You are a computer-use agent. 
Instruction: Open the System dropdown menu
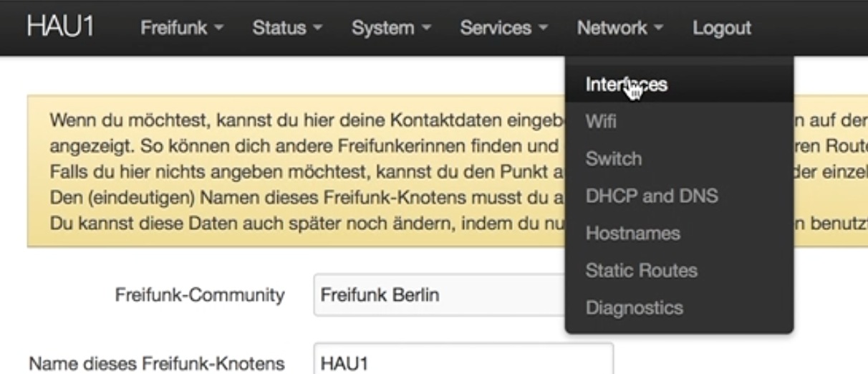tap(391, 28)
